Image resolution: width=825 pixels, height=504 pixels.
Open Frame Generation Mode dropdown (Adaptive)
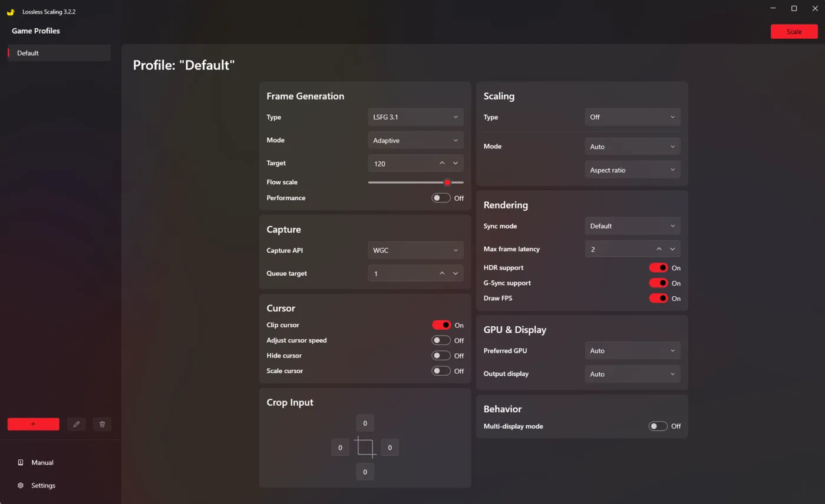coord(415,140)
